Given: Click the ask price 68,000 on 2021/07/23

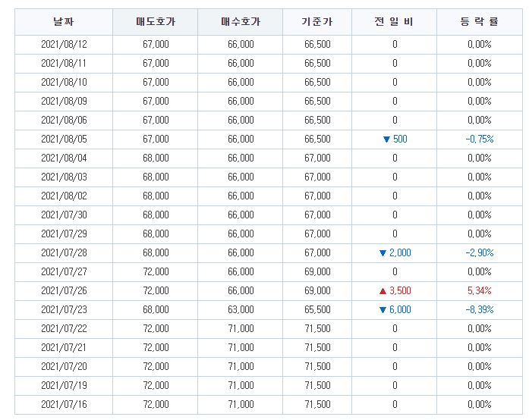Looking at the screenshot, I should pos(156,309).
